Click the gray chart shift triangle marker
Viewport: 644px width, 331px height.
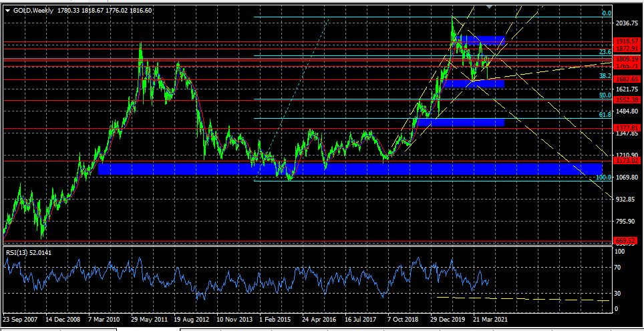click(x=490, y=7)
